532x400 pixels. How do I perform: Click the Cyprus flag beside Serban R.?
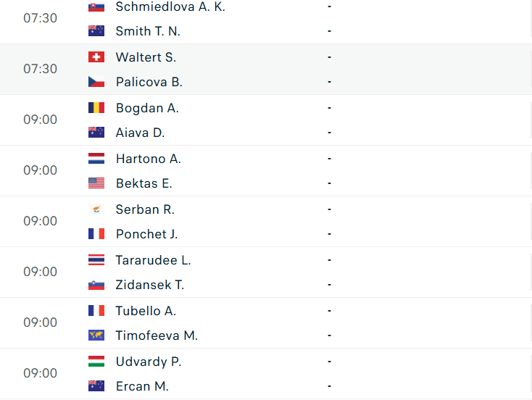(x=96, y=209)
